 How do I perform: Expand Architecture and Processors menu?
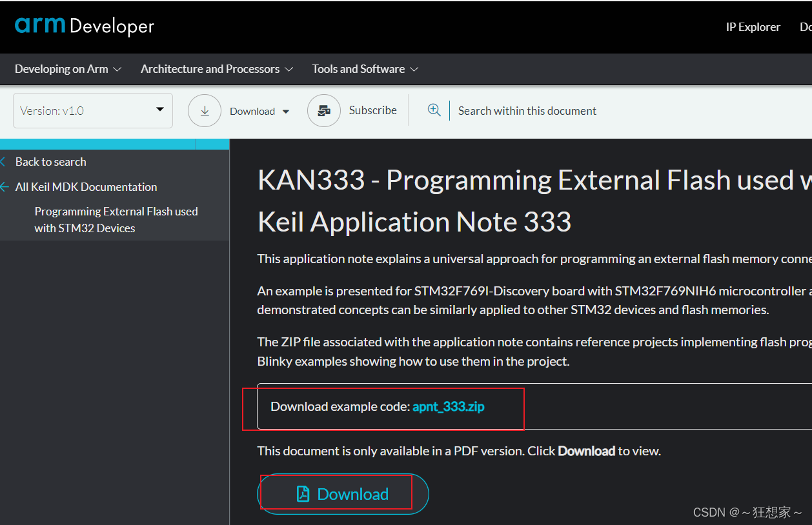click(217, 69)
